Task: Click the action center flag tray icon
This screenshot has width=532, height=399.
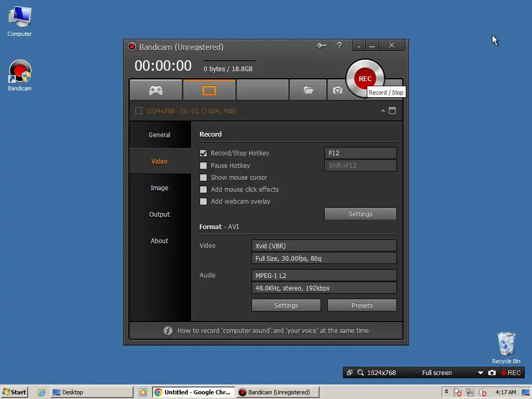Action: point(457,392)
